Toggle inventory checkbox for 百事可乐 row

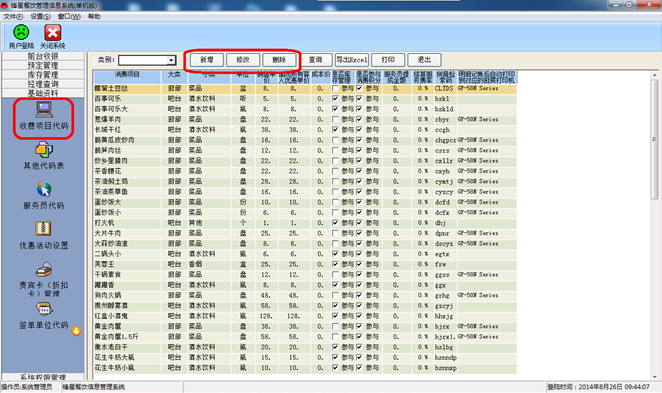point(335,99)
